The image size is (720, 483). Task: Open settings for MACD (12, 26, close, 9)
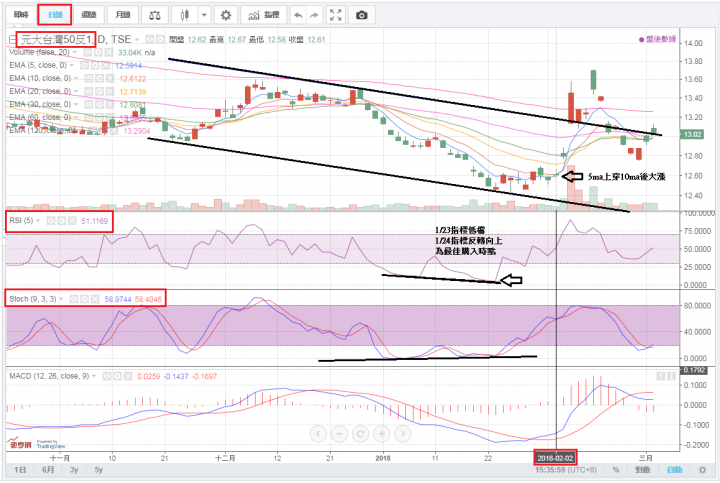[x=118, y=376]
